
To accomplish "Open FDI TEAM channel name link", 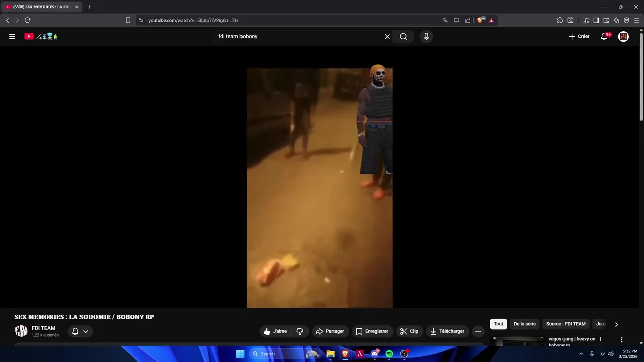I will [43, 328].
